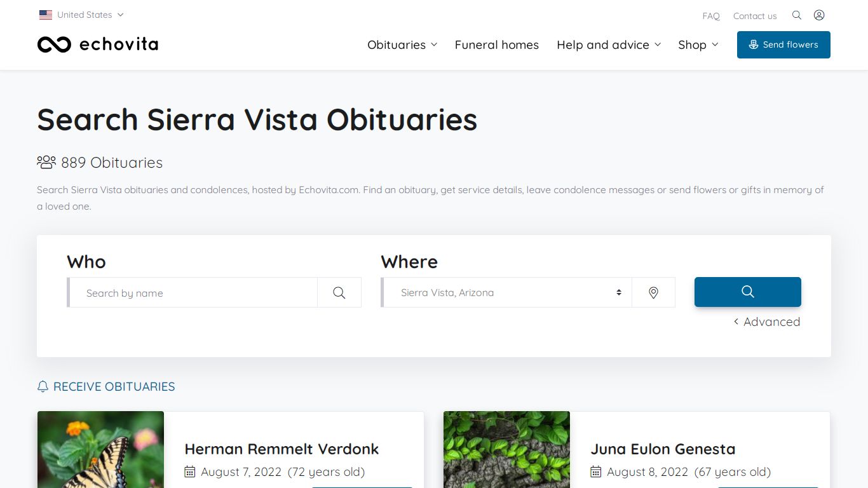This screenshot has width=868, height=488.
Task: Open the Sierra Vista, Arizona location dropdown
Action: pos(506,292)
